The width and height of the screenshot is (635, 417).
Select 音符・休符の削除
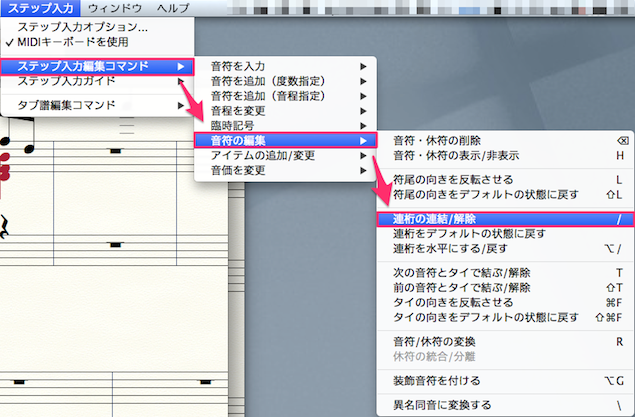pyautogui.click(x=505, y=140)
